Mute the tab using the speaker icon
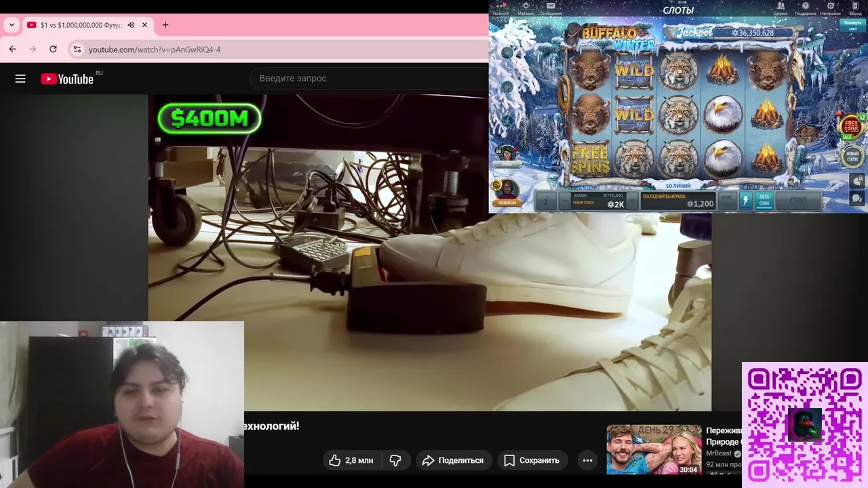868x488 pixels. 131,25
